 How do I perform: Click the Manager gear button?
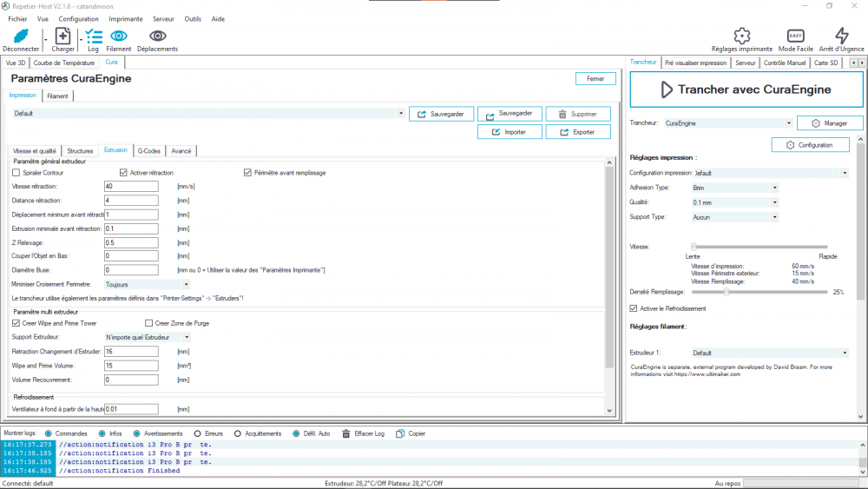pos(829,123)
